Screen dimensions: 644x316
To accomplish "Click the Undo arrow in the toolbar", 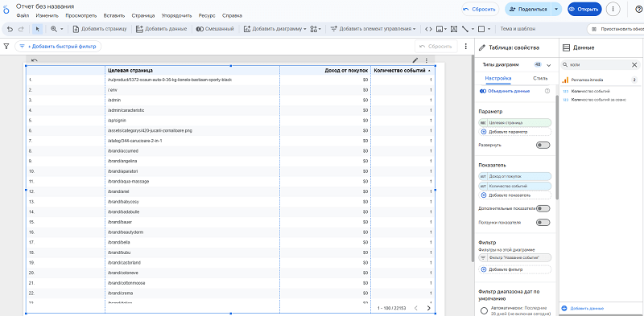I will pyautogui.click(x=10, y=29).
